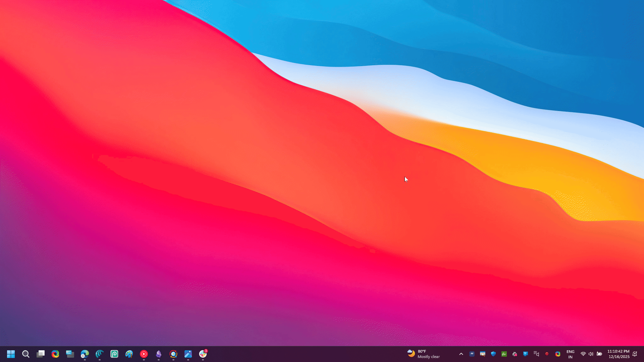Image resolution: width=644 pixels, height=362 pixels.
Task: Expand hidden system tray icons chevron
Action: pyautogui.click(x=461, y=354)
